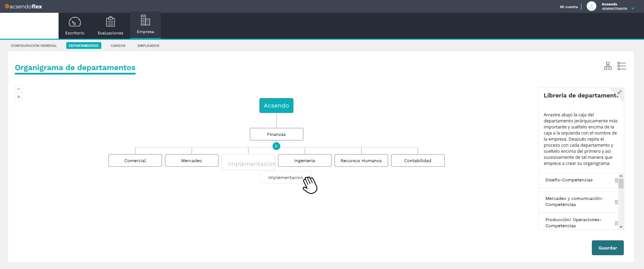
Task: Open the Escritorio dashboard tab
Action: point(75,26)
